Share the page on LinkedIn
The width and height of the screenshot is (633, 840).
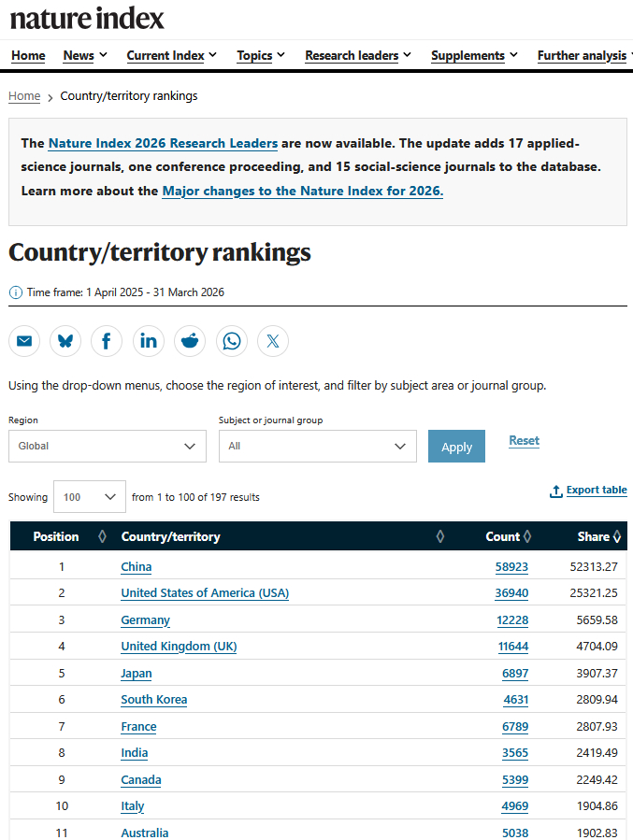coord(149,341)
